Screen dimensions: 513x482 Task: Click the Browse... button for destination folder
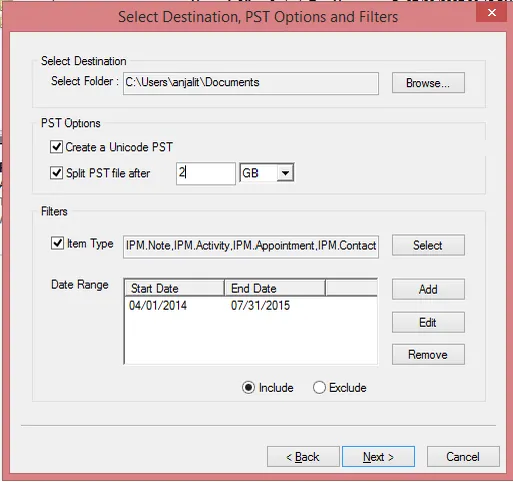pos(428,83)
